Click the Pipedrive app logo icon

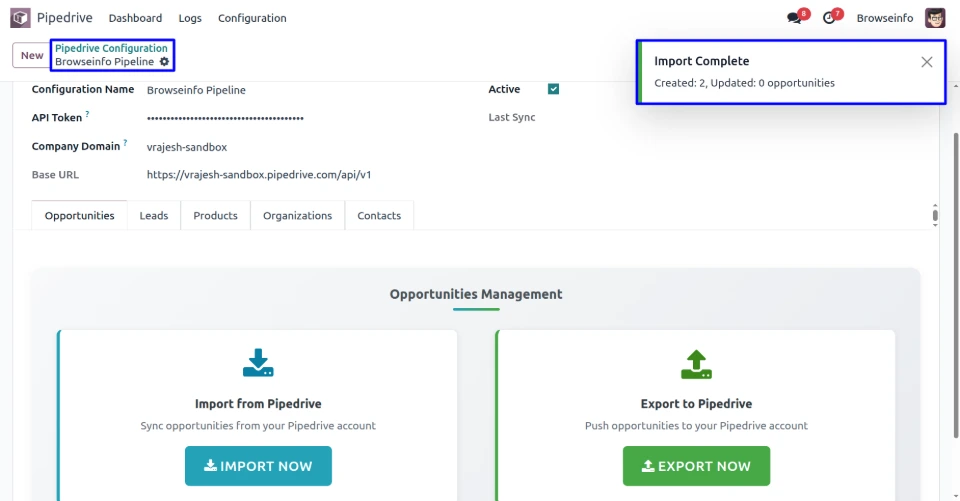[20, 18]
